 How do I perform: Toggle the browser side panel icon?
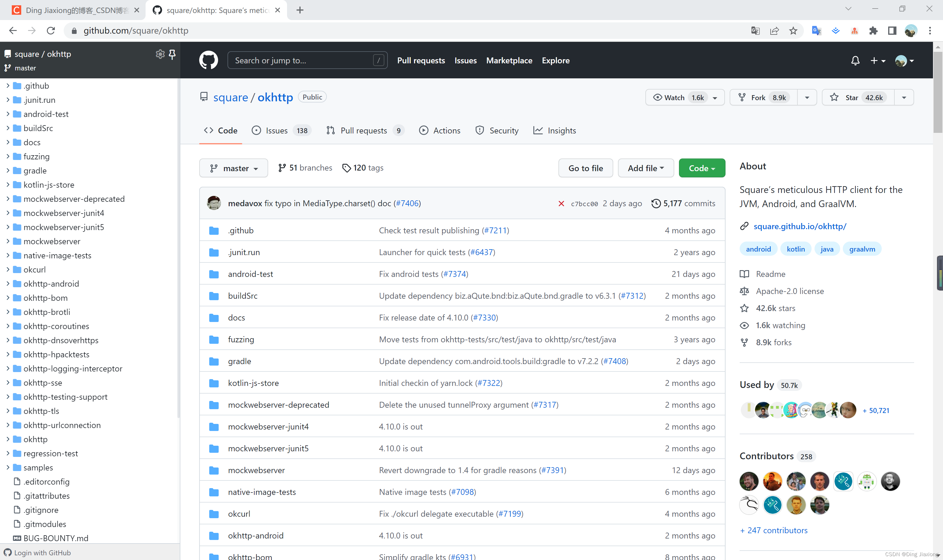tap(892, 31)
